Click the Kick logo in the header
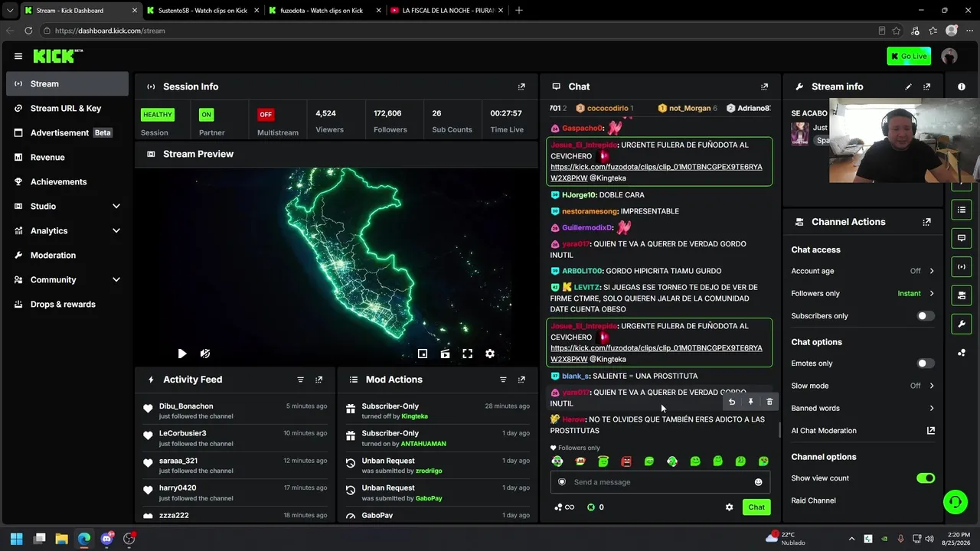980x551 pixels. click(57, 56)
